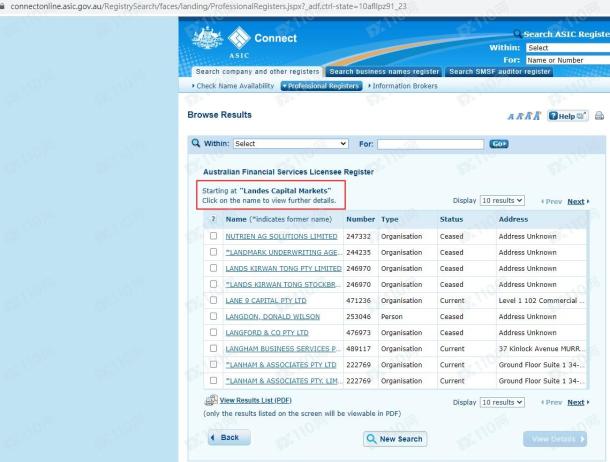Click the Prev link below the table
610x462 pixels.
coord(552,402)
